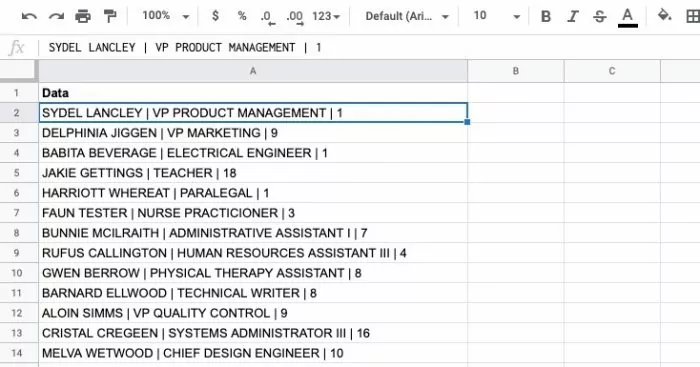
Task: Open the 123 more formats menu
Action: tap(326, 17)
